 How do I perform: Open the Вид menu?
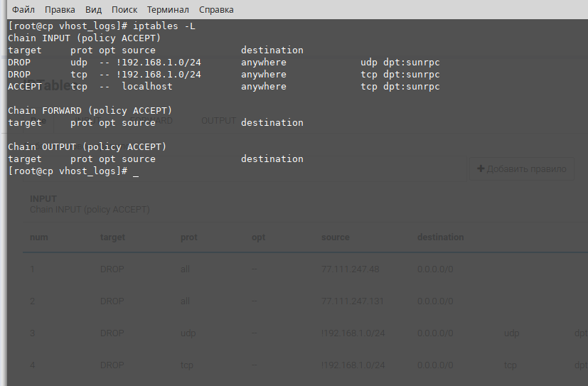point(93,10)
